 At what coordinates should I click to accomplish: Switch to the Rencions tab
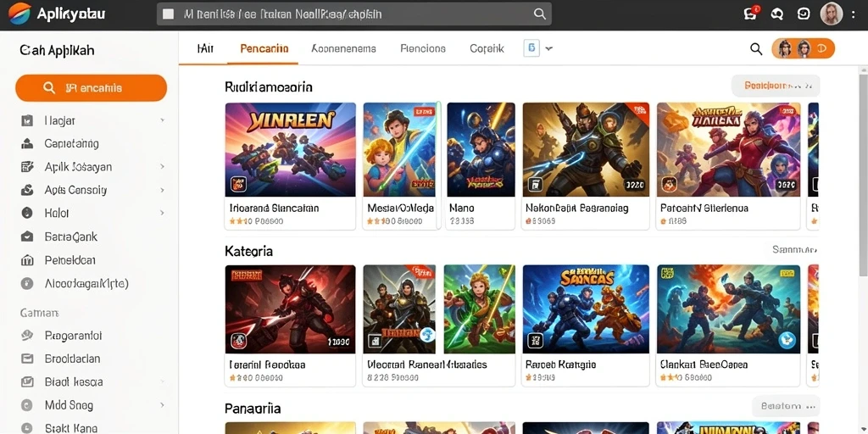[x=423, y=48]
